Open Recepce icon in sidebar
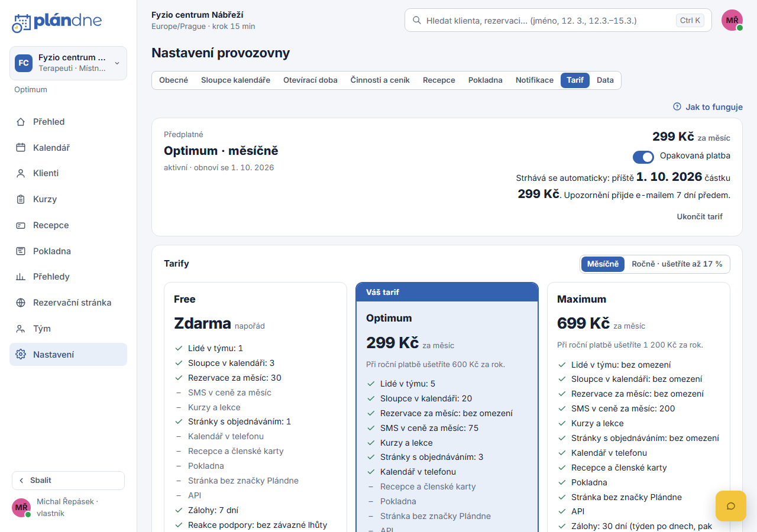This screenshot has width=757, height=532. coord(21,225)
